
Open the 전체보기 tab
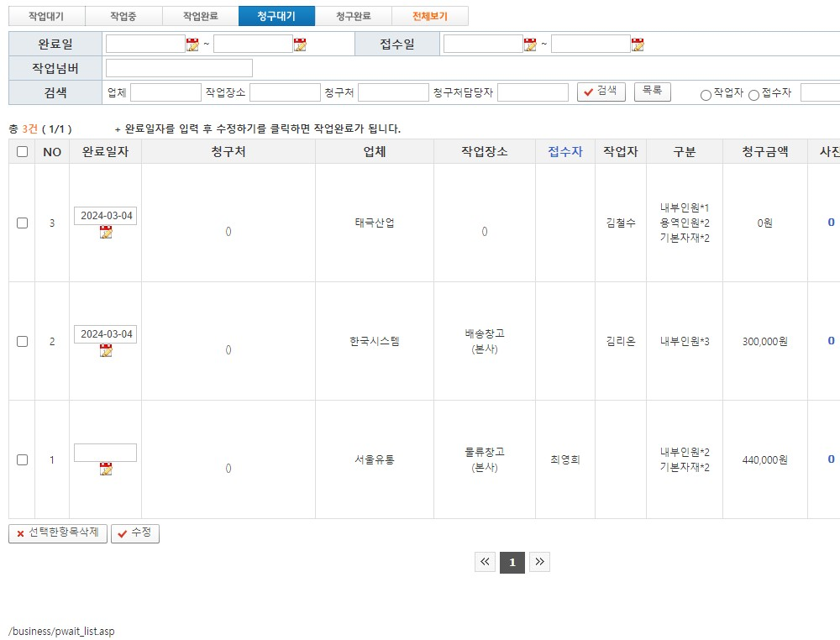pyautogui.click(x=430, y=16)
